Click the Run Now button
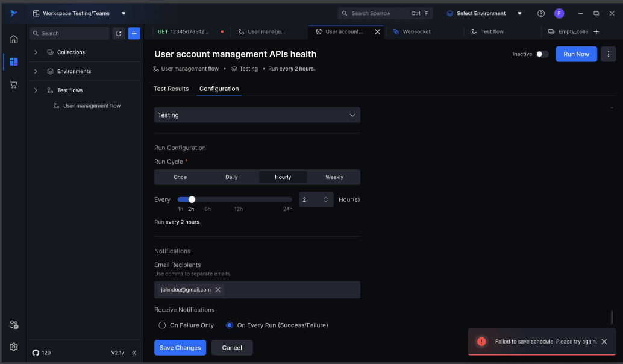 click(x=576, y=54)
